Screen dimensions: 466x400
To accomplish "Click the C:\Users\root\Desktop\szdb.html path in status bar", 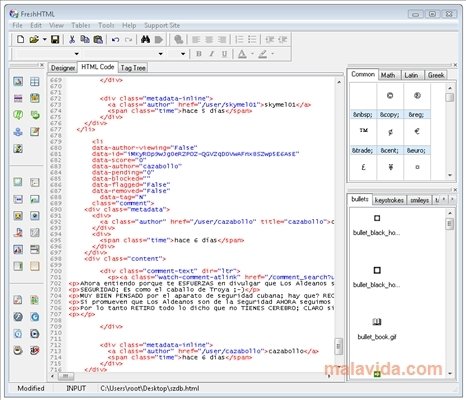I will 150,388.
